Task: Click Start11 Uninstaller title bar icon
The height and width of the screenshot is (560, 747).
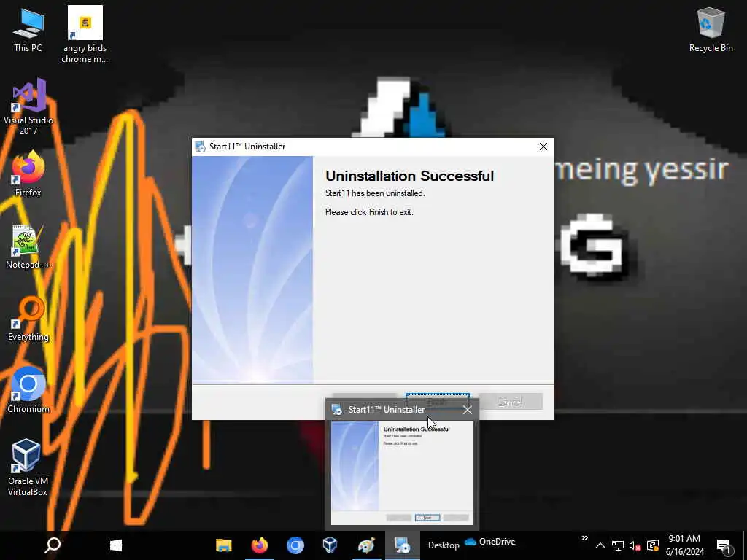Action: tap(200, 147)
